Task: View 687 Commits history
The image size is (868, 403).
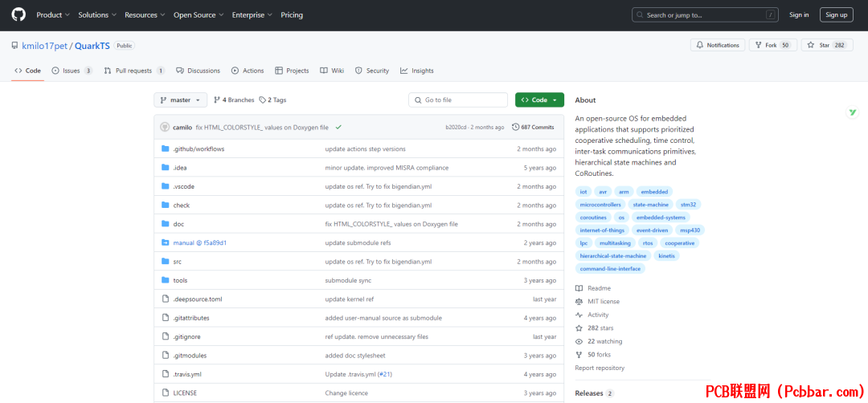Action: [533, 127]
